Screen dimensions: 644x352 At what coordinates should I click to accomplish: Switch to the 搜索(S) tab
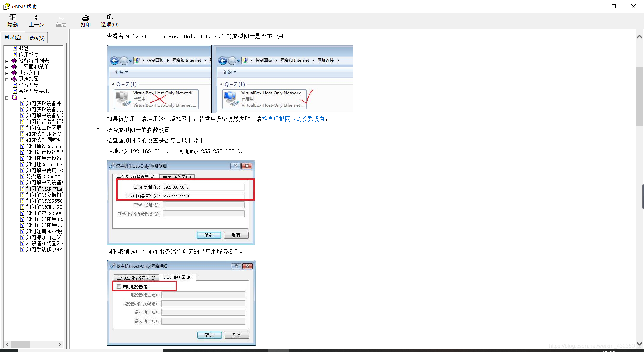point(36,38)
